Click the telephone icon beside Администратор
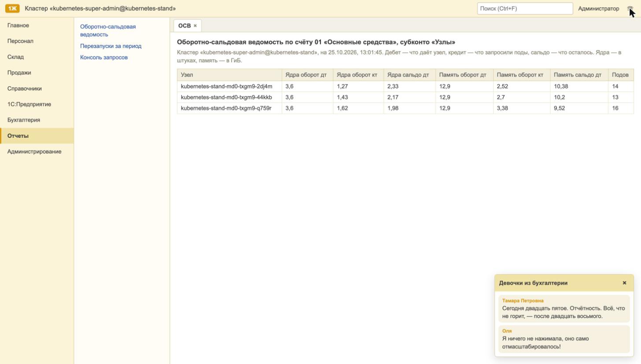The height and width of the screenshot is (364, 641). 630,8
